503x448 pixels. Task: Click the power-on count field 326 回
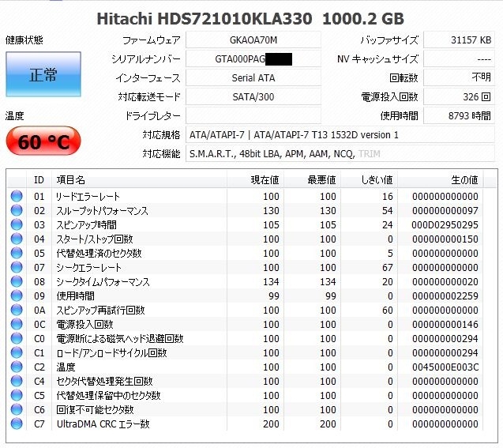tap(459, 97)
